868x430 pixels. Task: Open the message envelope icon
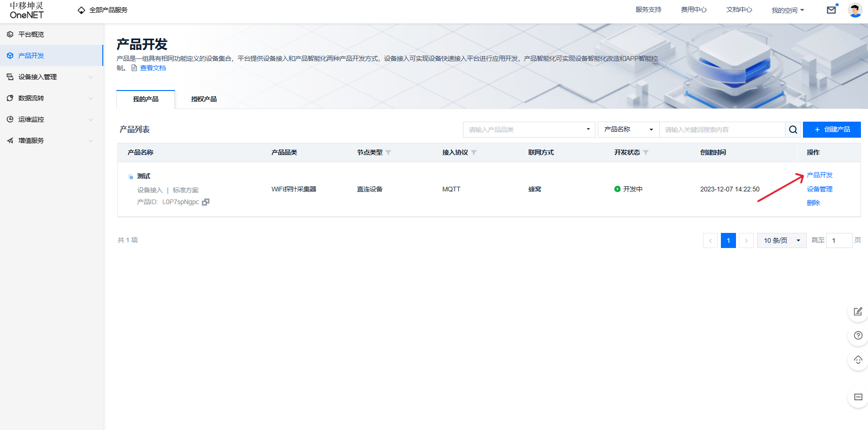pos(831,9)
